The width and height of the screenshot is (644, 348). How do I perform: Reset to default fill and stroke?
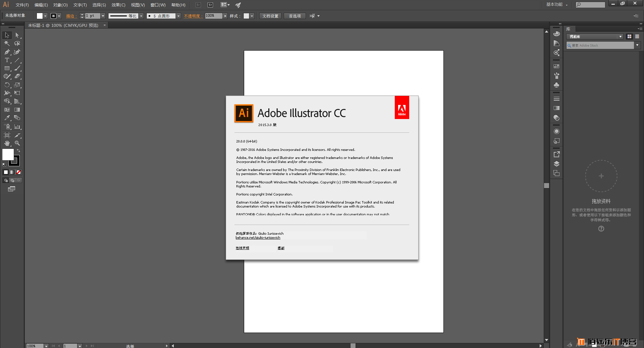click(4, 165)
